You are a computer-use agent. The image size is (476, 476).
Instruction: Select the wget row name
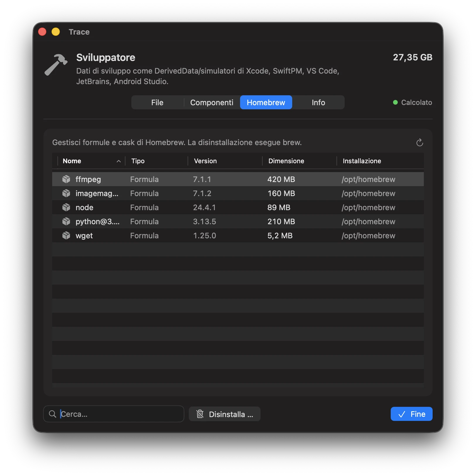click(84, 236)
